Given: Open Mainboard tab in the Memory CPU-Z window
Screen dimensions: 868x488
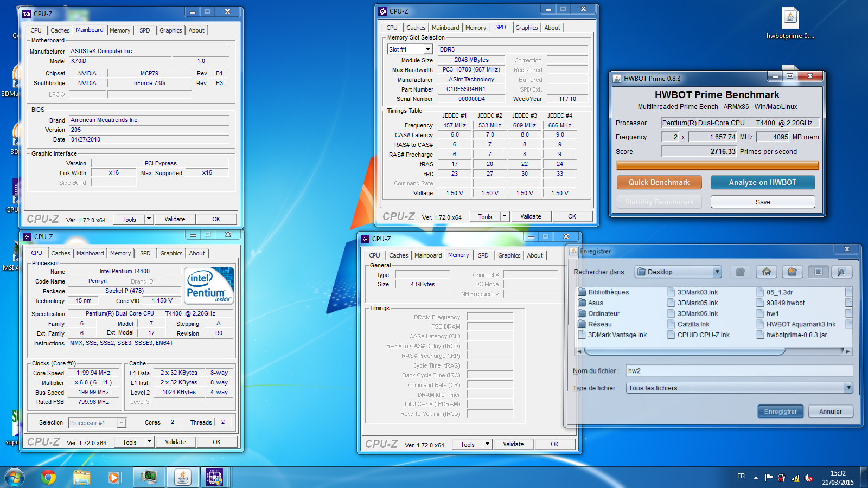Looking at the screenshot, I should pyautogui.click(x=428, y=255).
